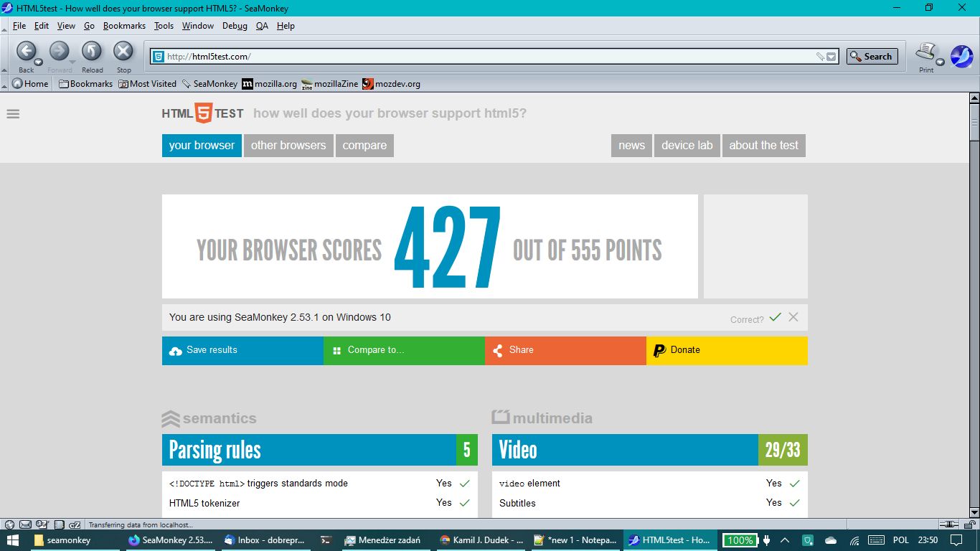The height and width of the screenshot is (551, 980).
Task: Reject browser detection with the X icon
Action: (x=793, y=317)
